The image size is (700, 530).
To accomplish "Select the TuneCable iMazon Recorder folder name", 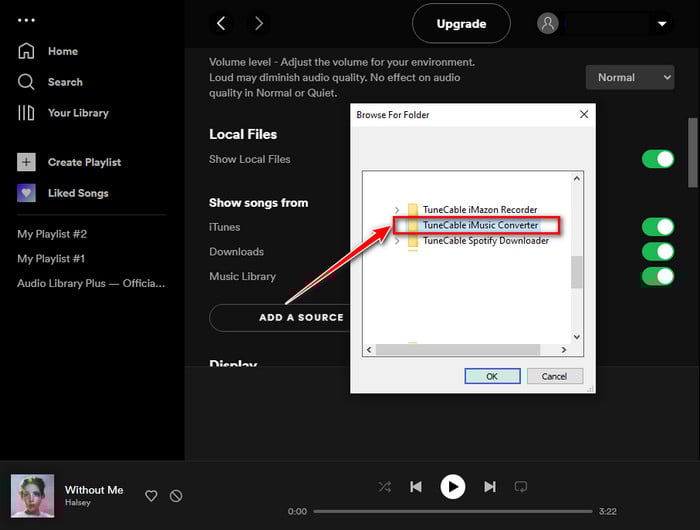I will pyautogui.click(x=480, y=209).
